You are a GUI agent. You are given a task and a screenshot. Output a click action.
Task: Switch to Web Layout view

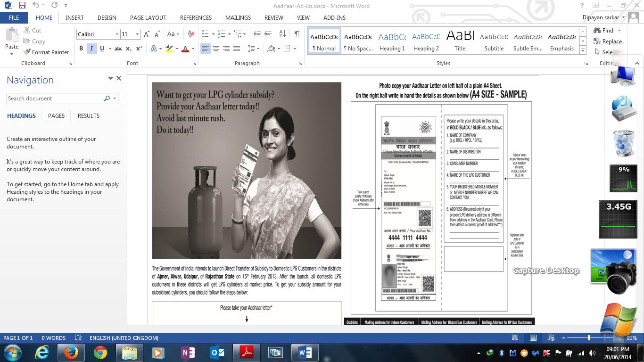pyautogui.click(x=551, y=337)
